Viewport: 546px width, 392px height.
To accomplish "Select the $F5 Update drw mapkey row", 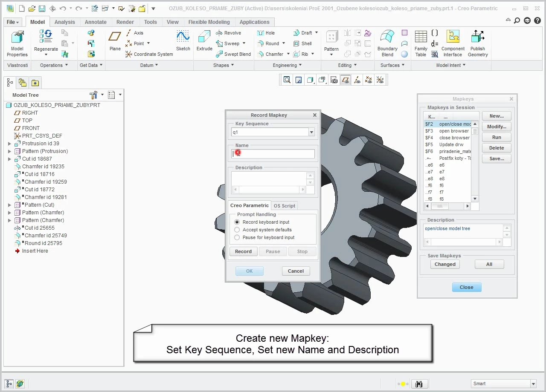I will (448, 144).
